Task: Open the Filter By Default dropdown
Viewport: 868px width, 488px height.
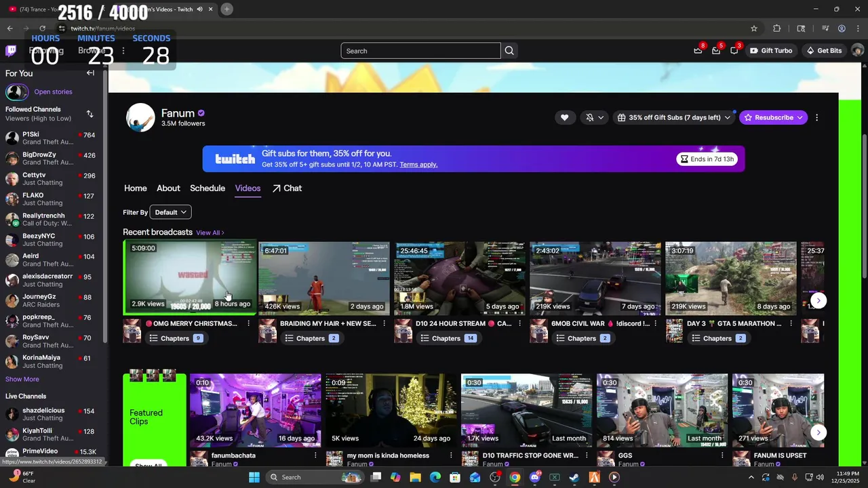Action: click(x=170, y=212)
